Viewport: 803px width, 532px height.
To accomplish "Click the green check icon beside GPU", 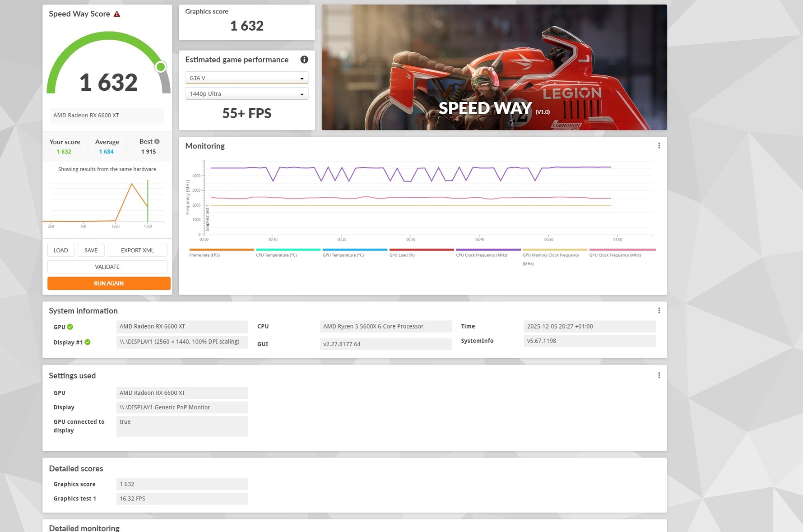I will [70, 327].
